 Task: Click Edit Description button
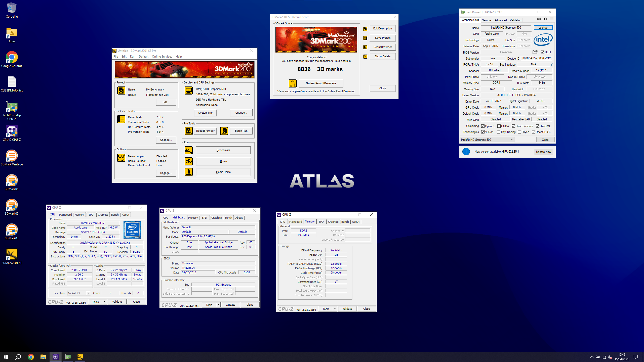[382, 28]
